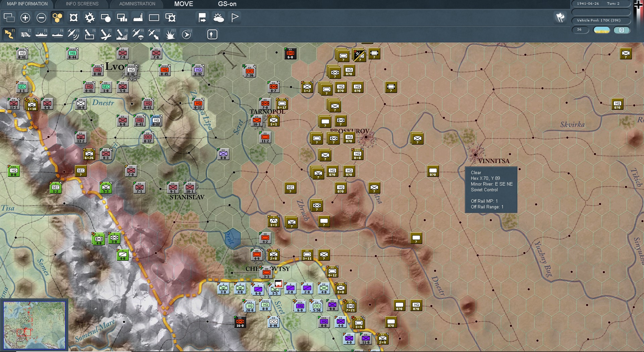Screen dimensions: 644x352
Task: Select the red 11-2 unit counter
Action: click(265, 138)
